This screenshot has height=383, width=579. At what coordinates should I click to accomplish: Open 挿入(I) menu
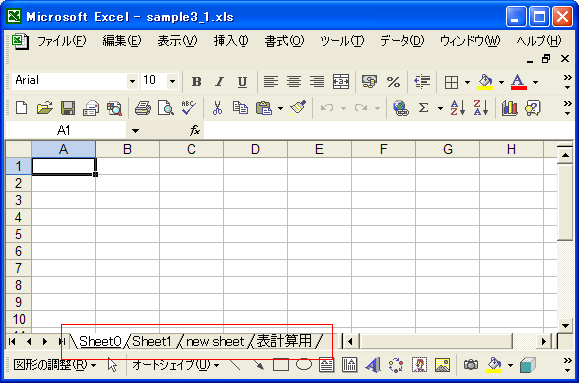(231, 41)
